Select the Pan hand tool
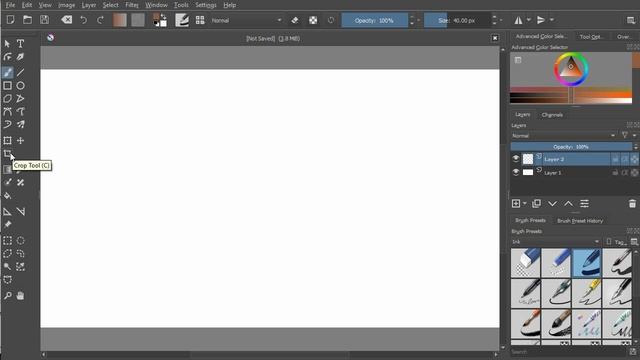The width and height of the screenshot is (640, 360). tap(20, 296)
